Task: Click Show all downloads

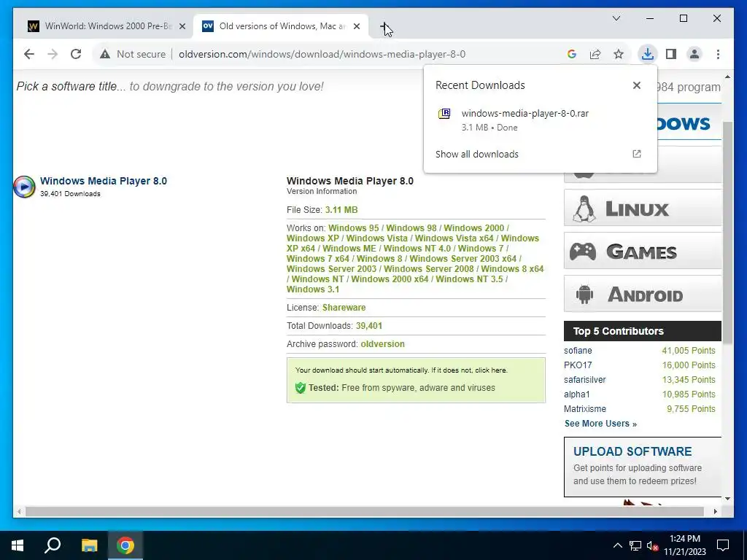Action: (477, 155)
